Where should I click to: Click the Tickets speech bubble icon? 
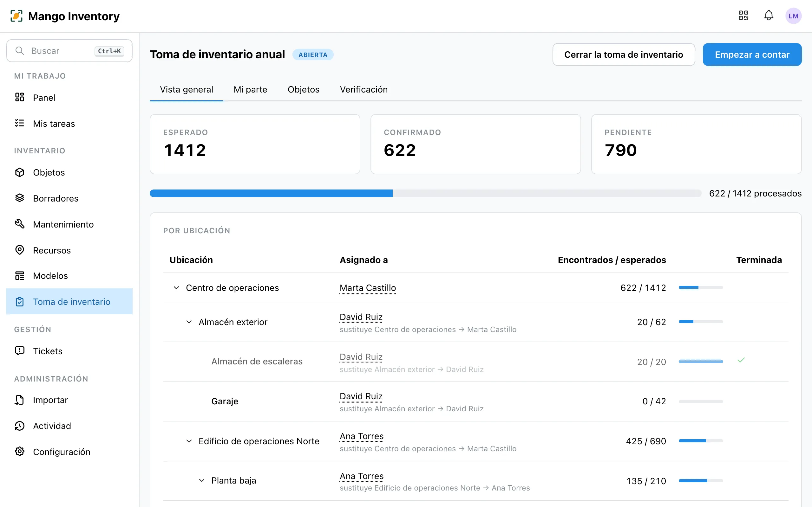[20, 351]
